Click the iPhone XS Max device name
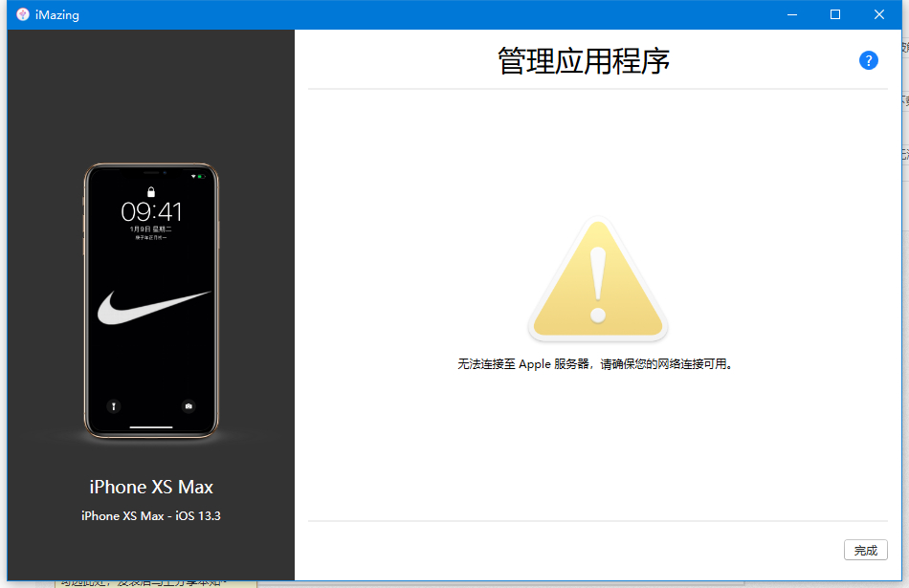This screenshot has width=909, height=588. (151, 487)
